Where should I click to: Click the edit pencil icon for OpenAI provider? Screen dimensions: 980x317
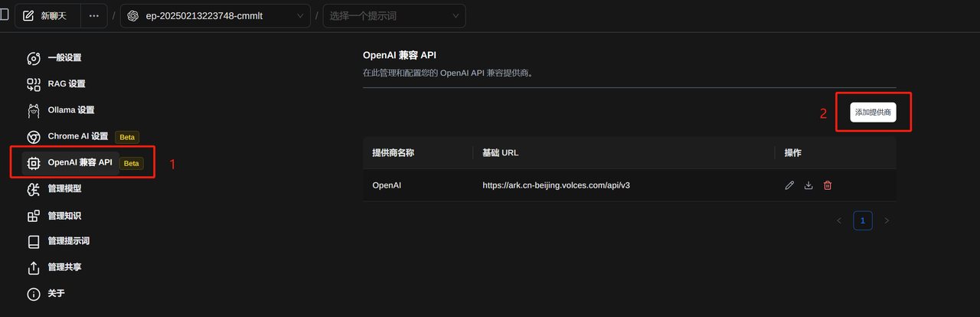(789, 185)
